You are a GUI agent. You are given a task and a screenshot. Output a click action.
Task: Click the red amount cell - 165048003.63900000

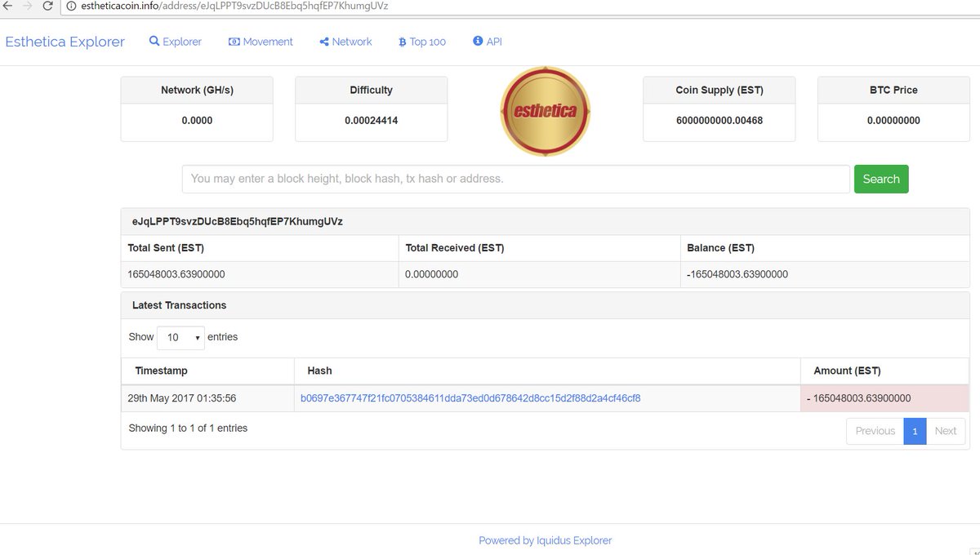coord(884,398)
